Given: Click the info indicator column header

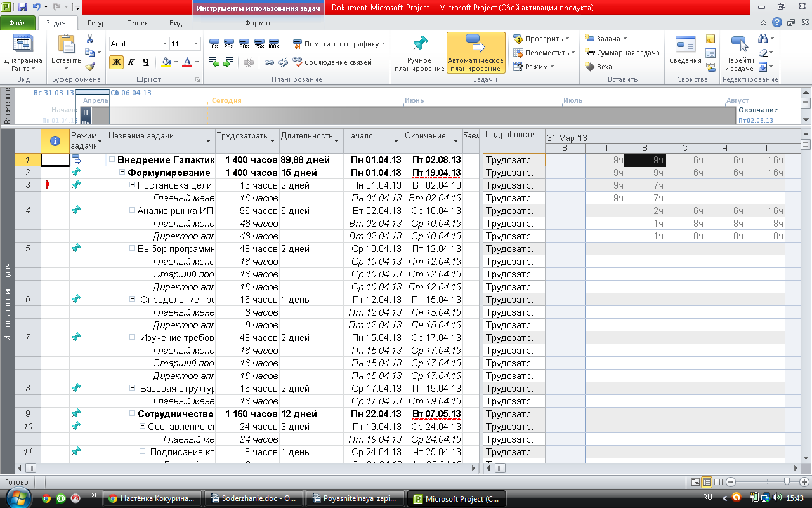Looking at the screenshot, I should (55, 140).
